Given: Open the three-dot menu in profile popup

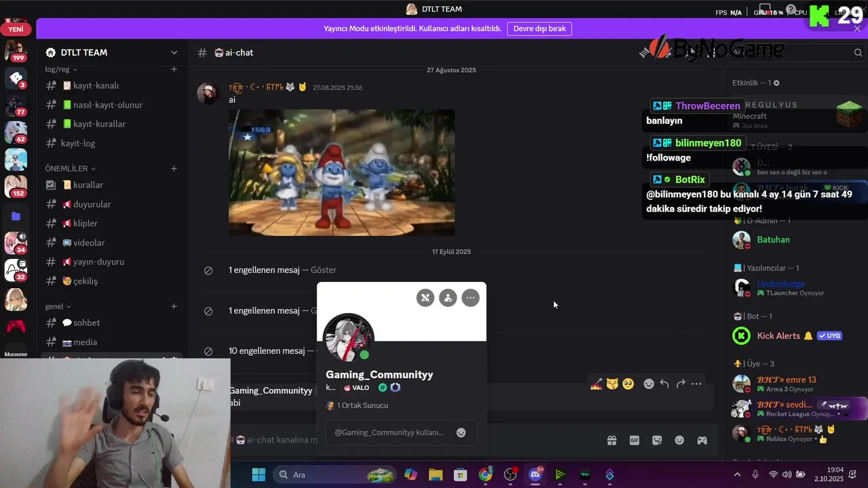Looking at the screenshot, I should [471, 298].
